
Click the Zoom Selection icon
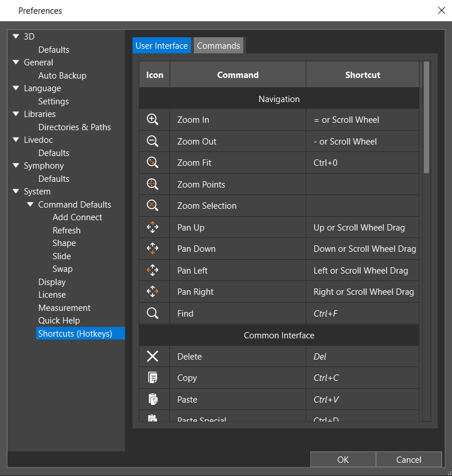153,205
